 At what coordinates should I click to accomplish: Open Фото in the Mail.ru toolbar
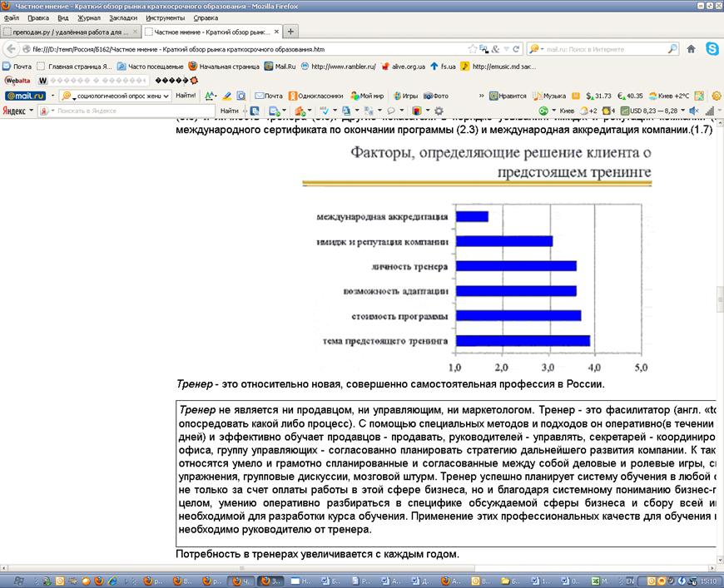coord(436,96)
